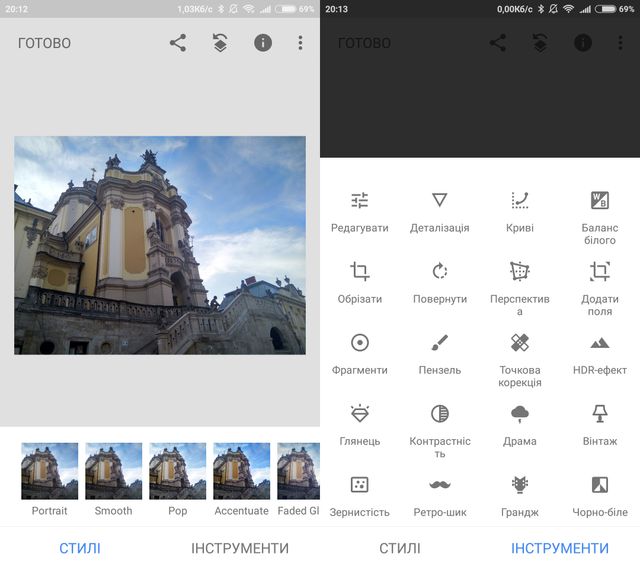Select the Чорно-біле filter

[600, 496]
